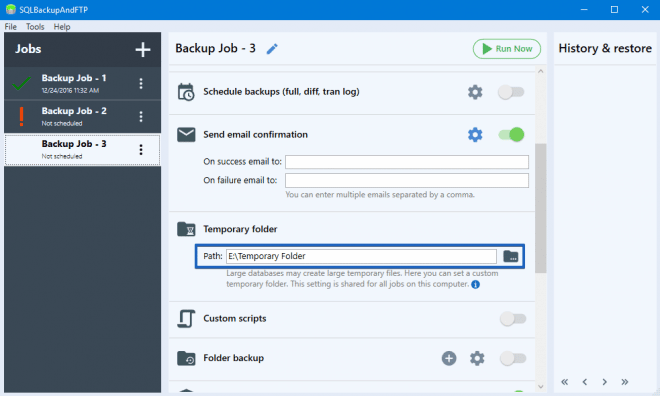Open Backup Job - 3 options menu
This screenshot has height=396, width=660.
point(141,149)
